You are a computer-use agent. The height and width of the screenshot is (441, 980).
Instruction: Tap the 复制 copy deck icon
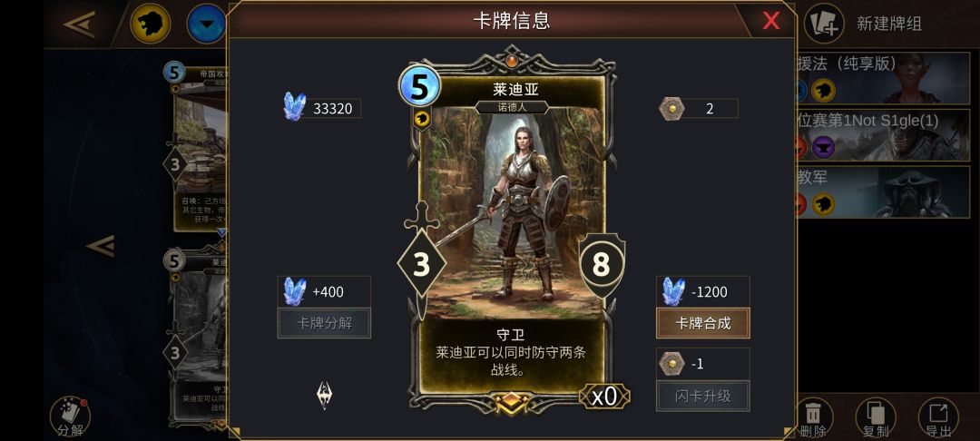click(876, 417)
